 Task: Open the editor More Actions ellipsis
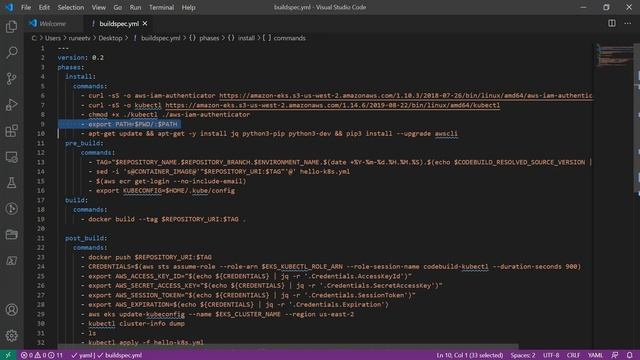(628, 23)
